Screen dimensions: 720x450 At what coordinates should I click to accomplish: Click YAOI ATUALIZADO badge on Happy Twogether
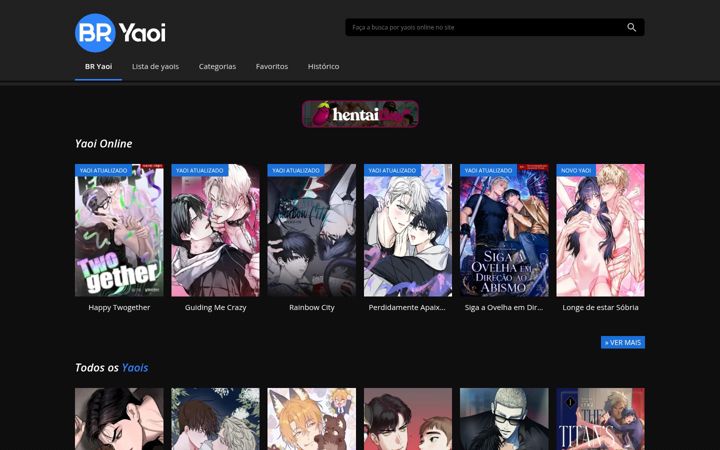103,170
